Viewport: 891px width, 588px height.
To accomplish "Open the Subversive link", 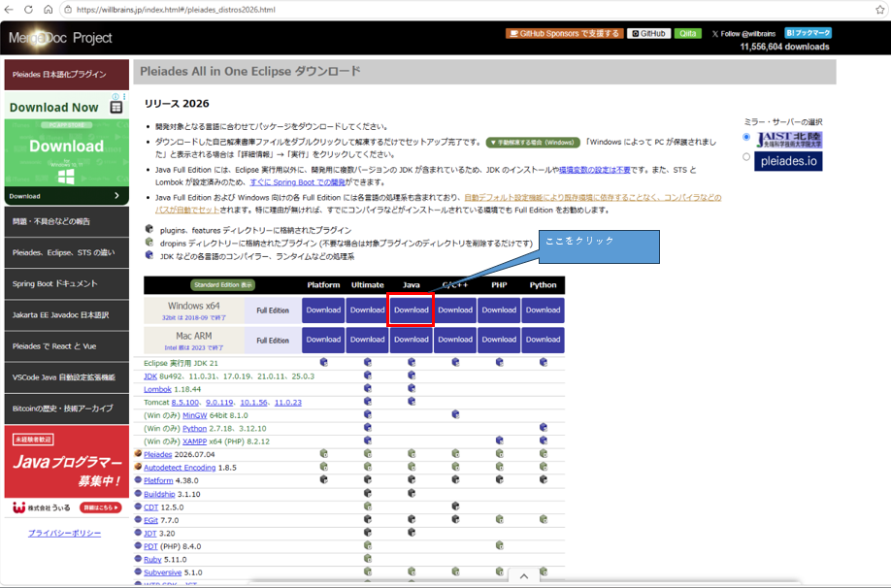I will tap(162, 572).
